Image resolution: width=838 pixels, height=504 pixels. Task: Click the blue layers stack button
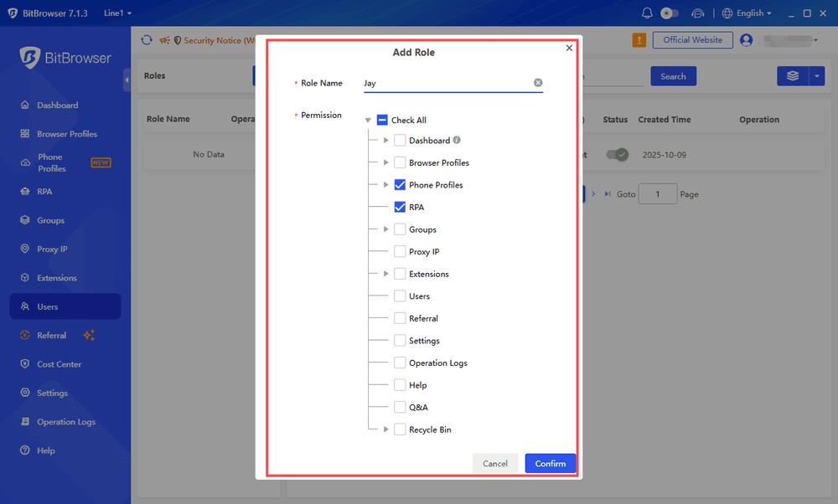pos(793,76)
